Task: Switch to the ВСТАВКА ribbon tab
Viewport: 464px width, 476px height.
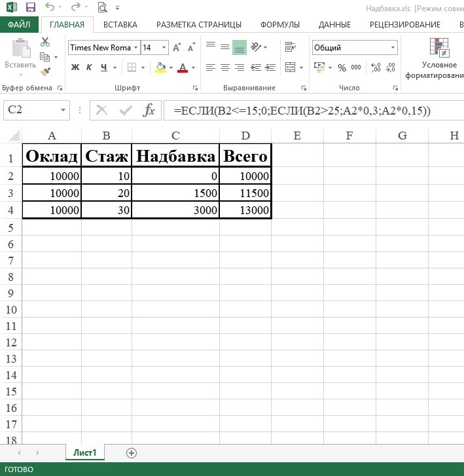Action: pos(120,25)
